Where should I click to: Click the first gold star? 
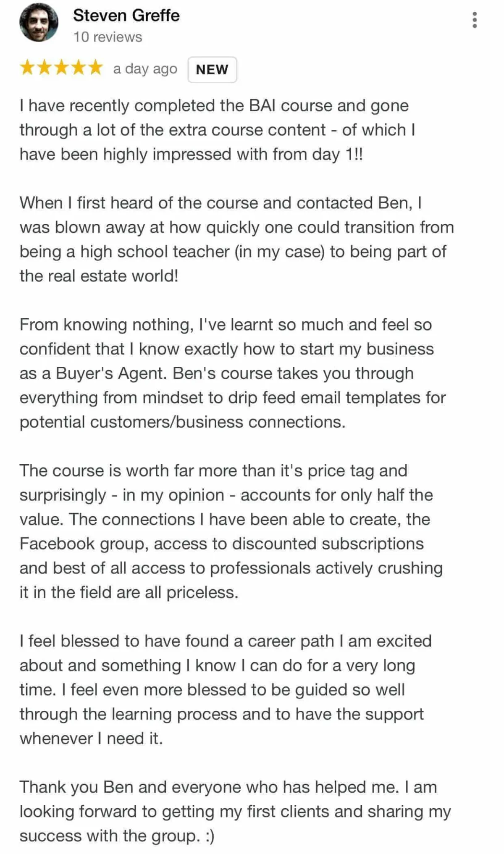pos(28,68)
